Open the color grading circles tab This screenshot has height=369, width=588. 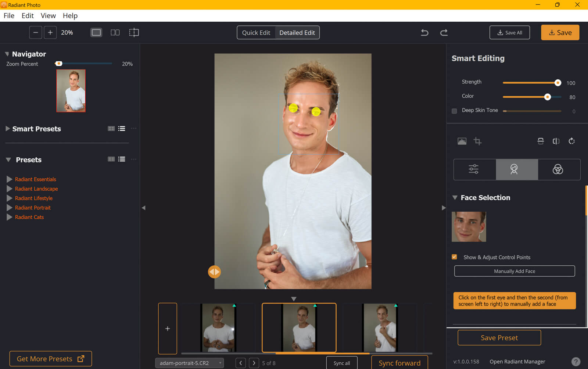557,169
